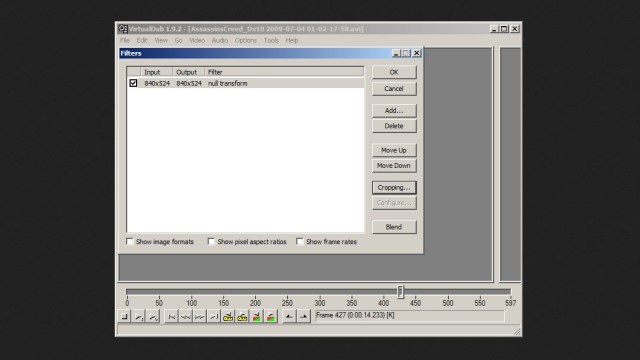640x360 pixels.
Task: Scan backward for scene change
Action: (x=256, y=317)
